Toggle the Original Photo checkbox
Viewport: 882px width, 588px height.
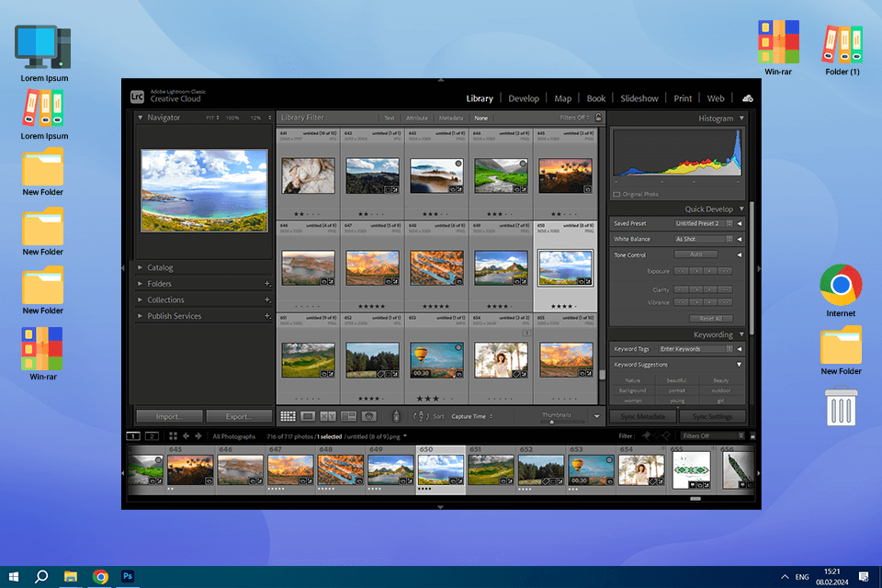[616, 194]
